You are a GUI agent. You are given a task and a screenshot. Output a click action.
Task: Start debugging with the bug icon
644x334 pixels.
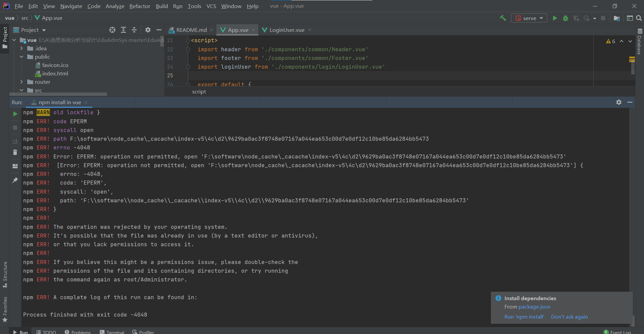click(566, 18)
